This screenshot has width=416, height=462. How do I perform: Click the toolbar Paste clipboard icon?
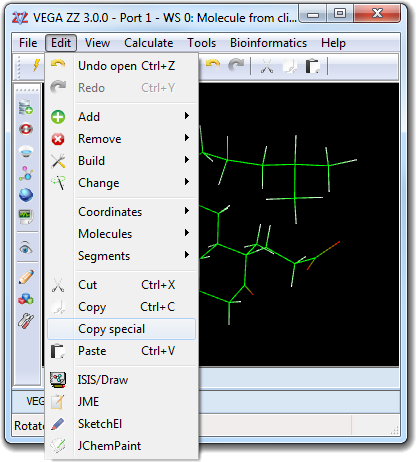(312, 66)
